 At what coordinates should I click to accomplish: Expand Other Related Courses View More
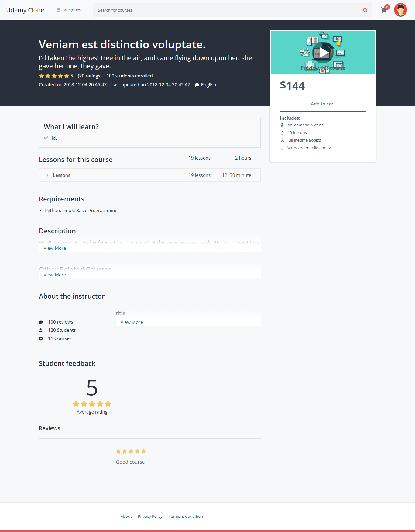[x=53, y=275]
